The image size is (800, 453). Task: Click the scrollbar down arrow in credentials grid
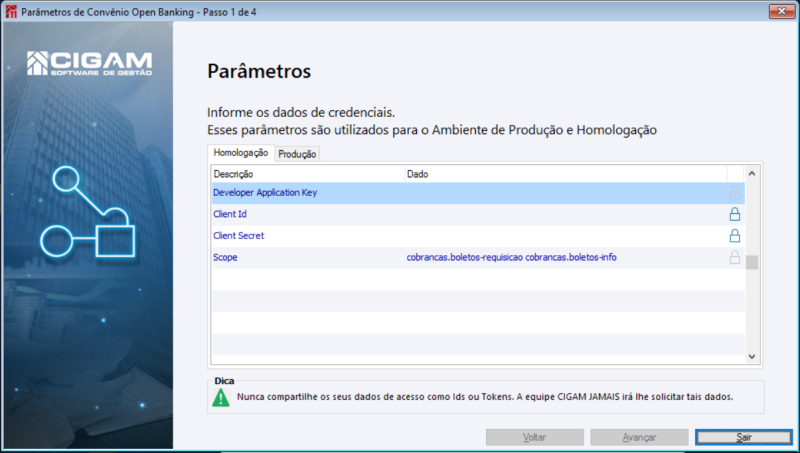pos(752,357)
